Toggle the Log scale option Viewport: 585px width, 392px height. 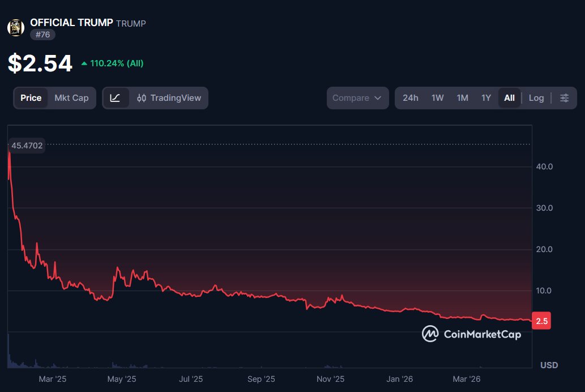(x=536, y=98)
